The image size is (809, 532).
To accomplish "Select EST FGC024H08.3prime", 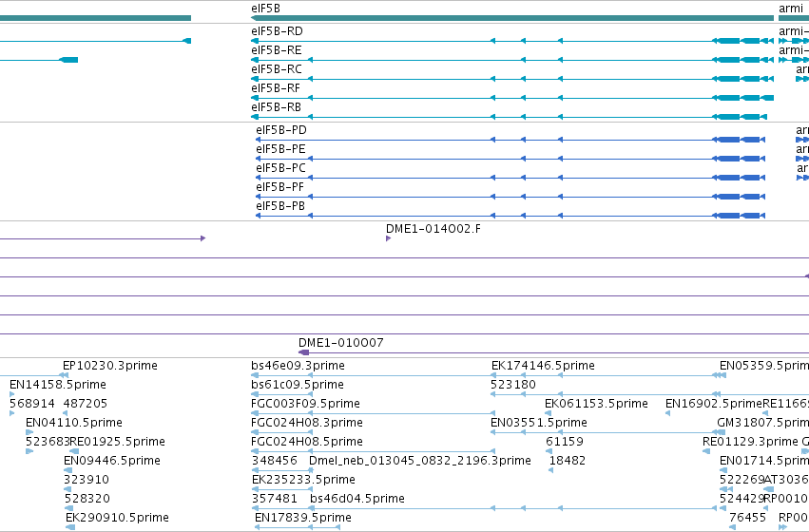I will click(x=307, y=424).
